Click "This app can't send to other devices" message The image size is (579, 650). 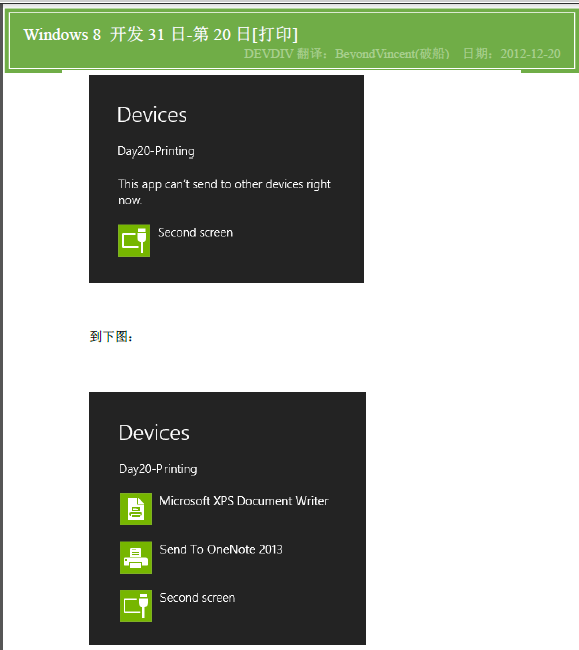point(224,192)
